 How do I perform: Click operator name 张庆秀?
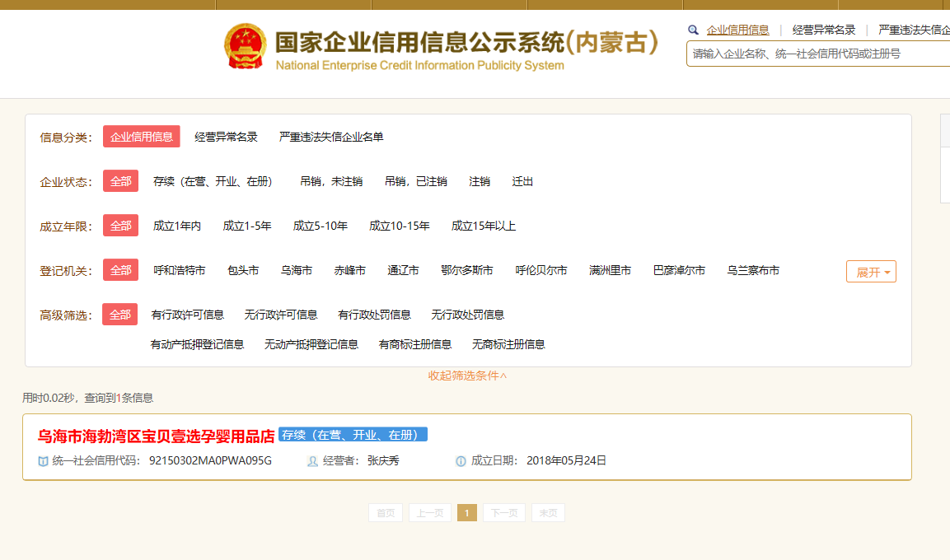pos(383,460)
